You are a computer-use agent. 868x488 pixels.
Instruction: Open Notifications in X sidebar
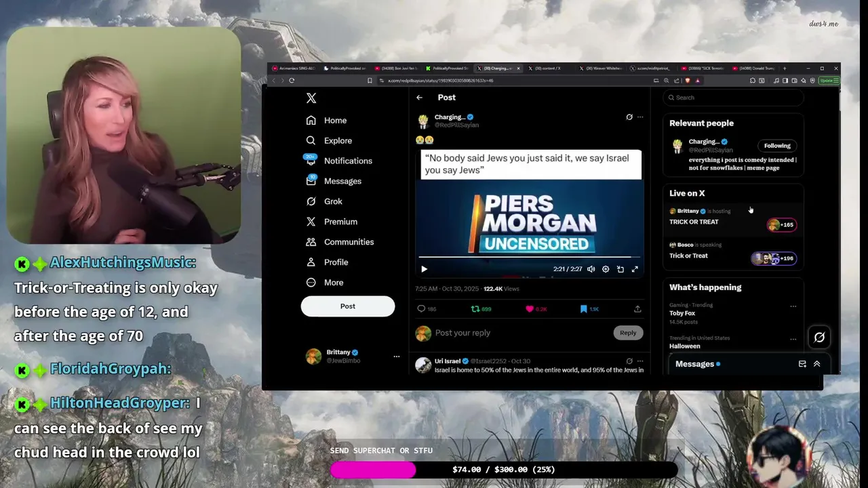pyautogui.click(x=338, y=161)
